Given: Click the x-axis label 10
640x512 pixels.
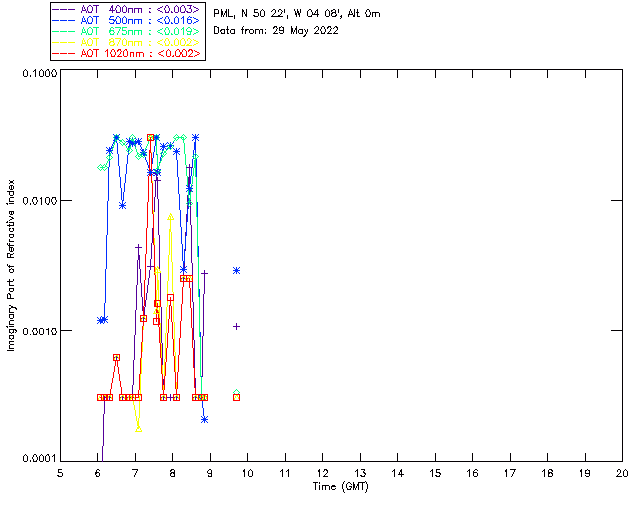Looking at the screenshot, I should [248, 473].
